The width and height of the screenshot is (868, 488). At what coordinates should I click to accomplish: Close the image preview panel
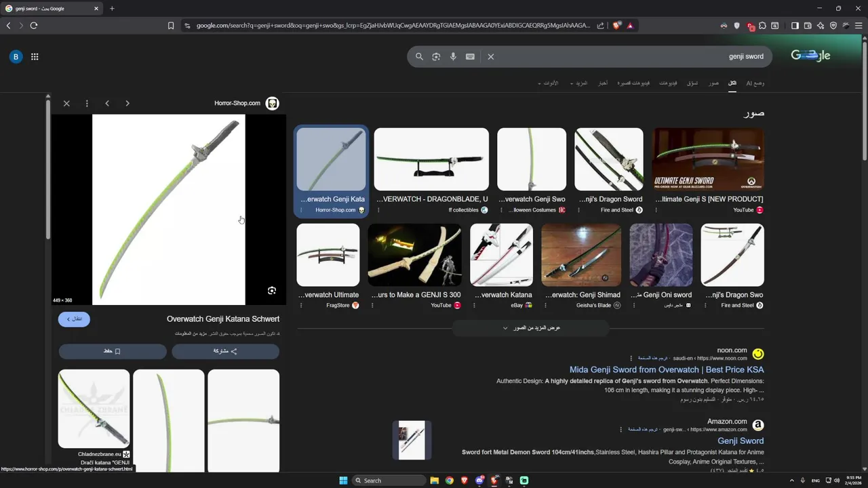[66, 104]
